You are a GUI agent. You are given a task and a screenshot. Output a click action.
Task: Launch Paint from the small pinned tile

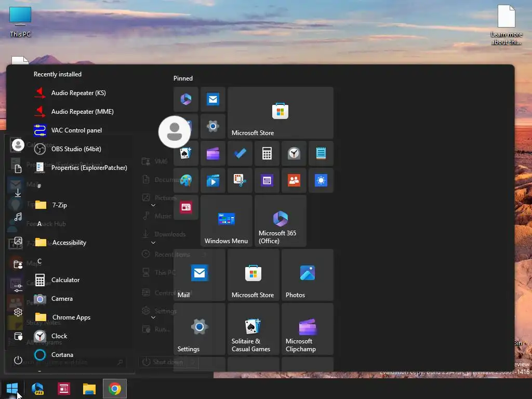[186, 180]
